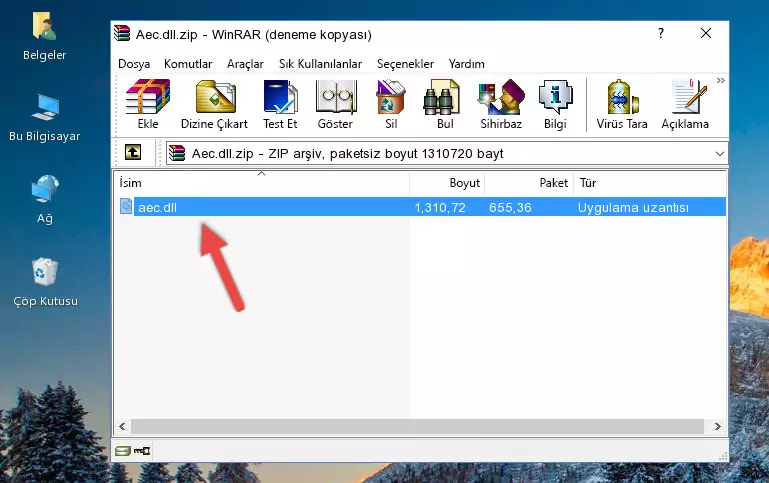This screenshot has height=483, width=769.
Task: Select the aec.dll file row
Action: point(422,207)
